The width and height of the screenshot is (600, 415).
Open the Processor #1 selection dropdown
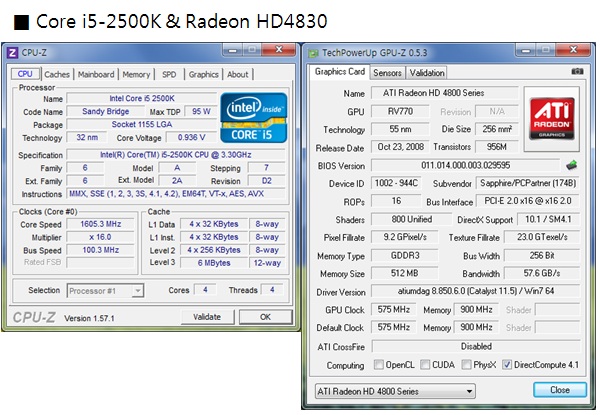click(105, 291)
